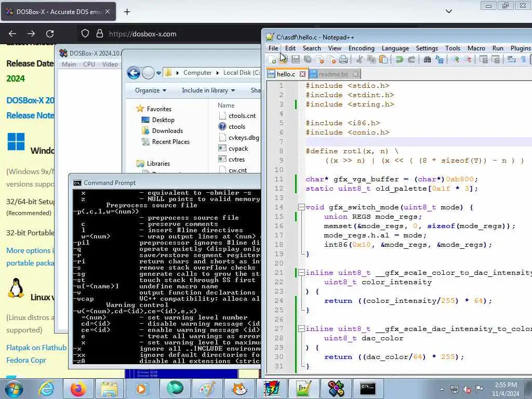Image resolution: width=532 pixels, height=399 pixels.
Task: Select Downloads in Explorer Favorites
Action: click(167, 130)
